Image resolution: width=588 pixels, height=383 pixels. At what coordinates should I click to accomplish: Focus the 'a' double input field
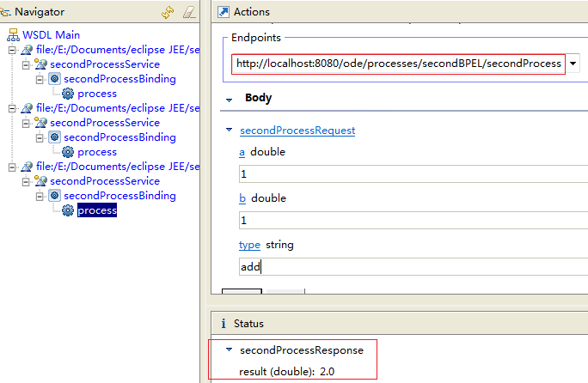pos(413,173)
